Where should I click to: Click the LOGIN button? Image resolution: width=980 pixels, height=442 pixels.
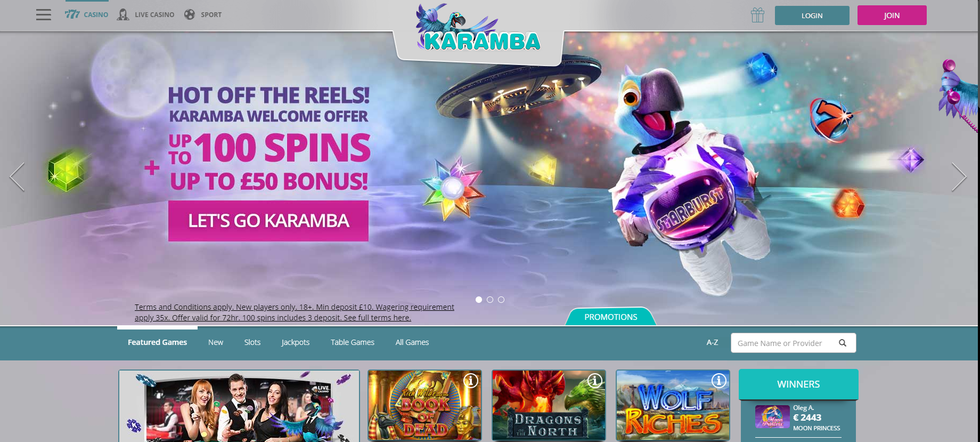812,15
